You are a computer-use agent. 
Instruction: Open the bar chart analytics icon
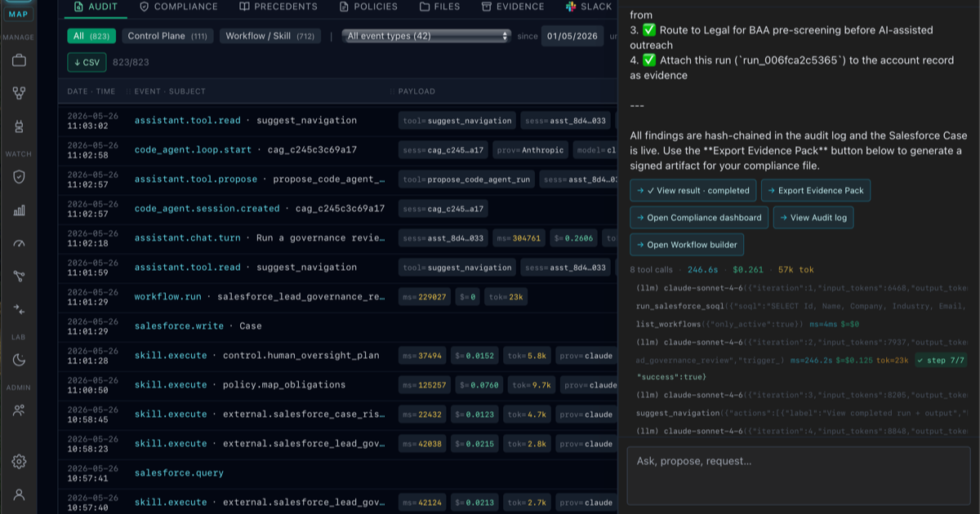[x=19, y=210]
